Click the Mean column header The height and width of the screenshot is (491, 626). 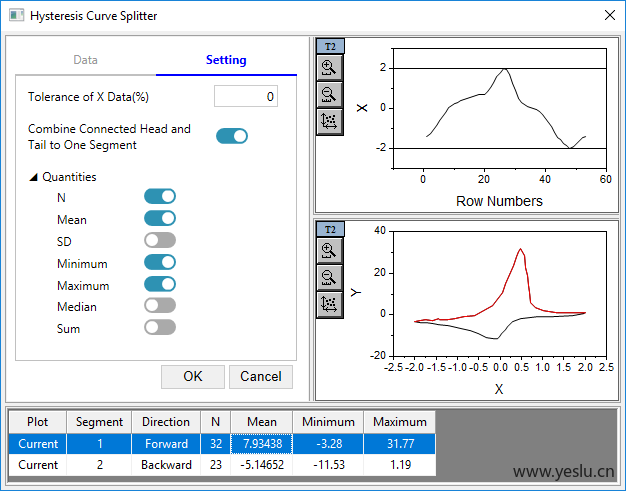point(261,422)
